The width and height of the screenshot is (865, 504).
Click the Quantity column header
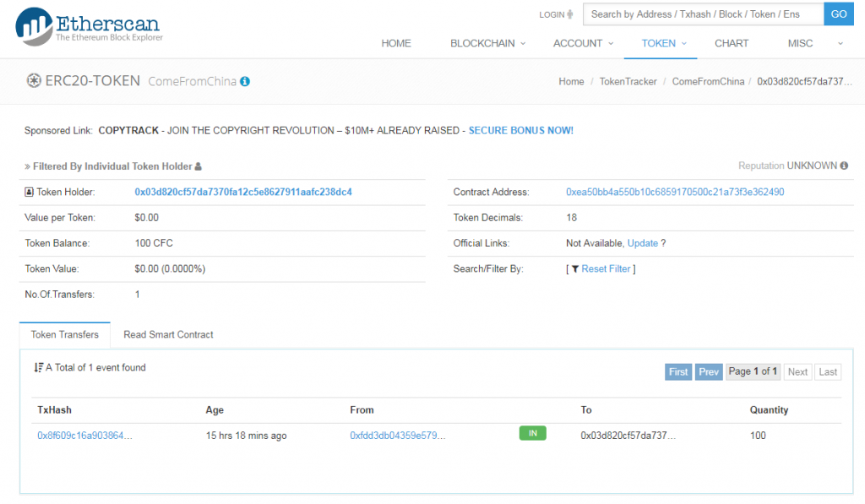[769, 409]
